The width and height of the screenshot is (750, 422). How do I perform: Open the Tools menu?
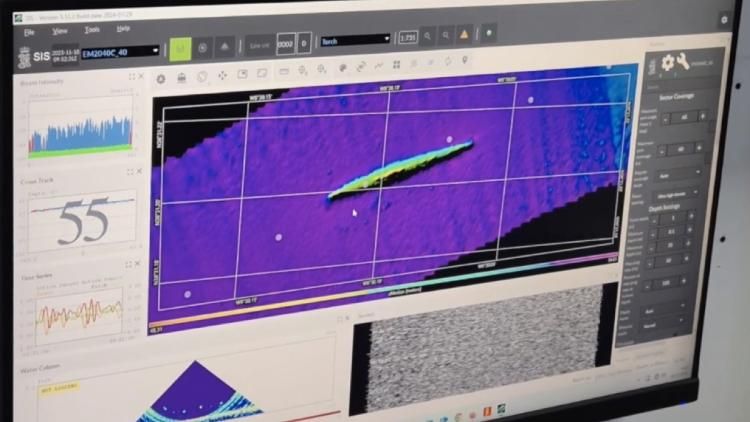pos(92,30)
